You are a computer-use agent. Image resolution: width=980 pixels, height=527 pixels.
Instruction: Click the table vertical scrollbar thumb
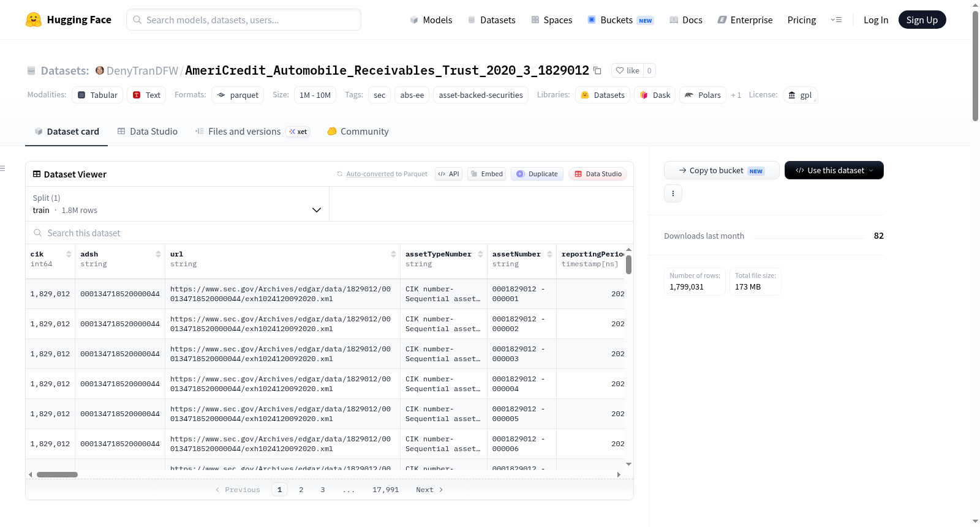[628, 264]
